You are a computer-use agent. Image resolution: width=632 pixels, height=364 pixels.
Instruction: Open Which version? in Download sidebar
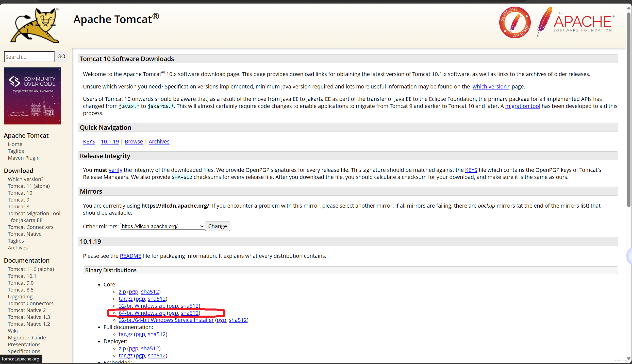(26, 179)
